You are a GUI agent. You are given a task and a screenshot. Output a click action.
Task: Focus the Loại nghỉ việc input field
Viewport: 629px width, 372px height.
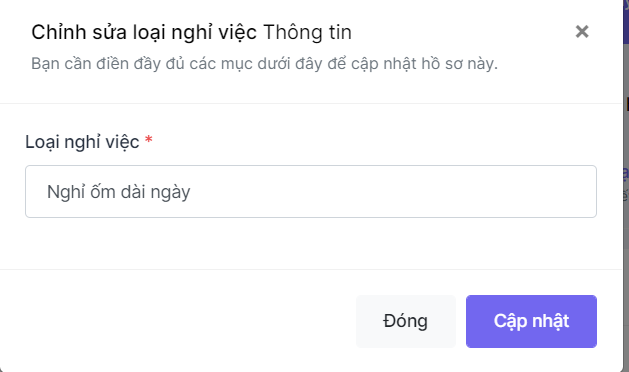click(x=310, y=191)
